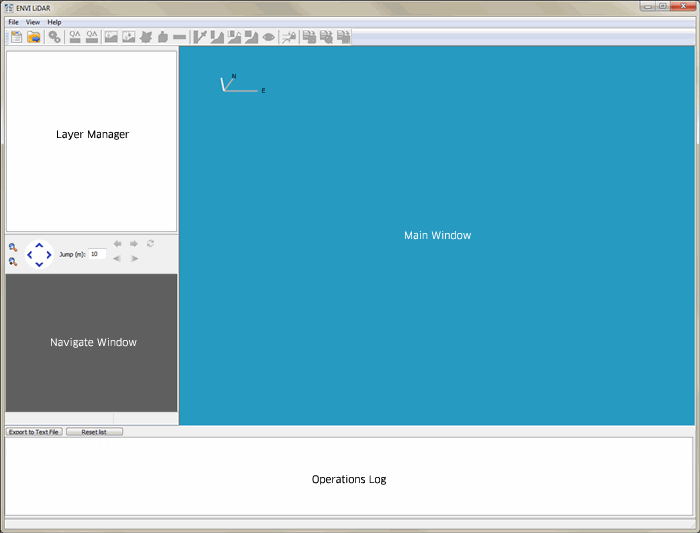Click the Open folder icon with blue arrow
Image resolution: width=700 pixels, height=533 pixels.
coord(34,37)
